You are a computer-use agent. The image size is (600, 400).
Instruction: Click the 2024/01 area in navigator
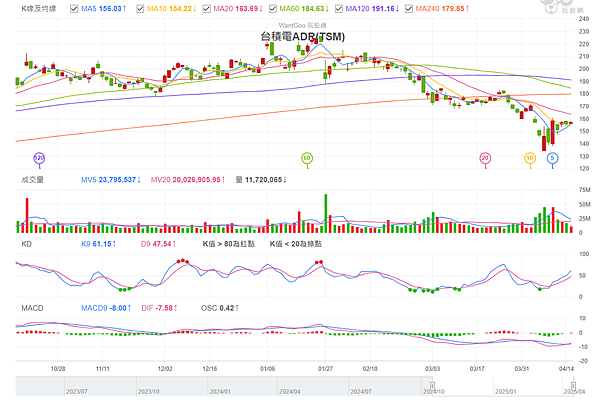220,392
